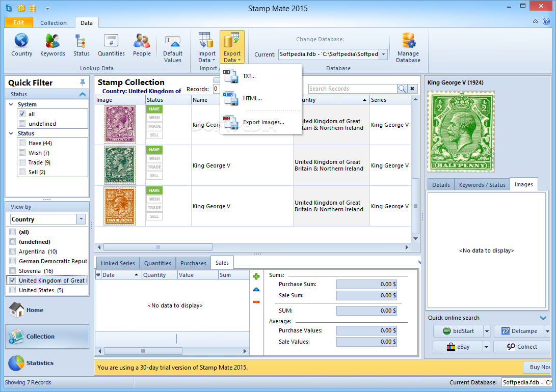The width and height of the screenshot is (556, 392).
Task: Open the People lookup editor
Action: click(142, 45)
